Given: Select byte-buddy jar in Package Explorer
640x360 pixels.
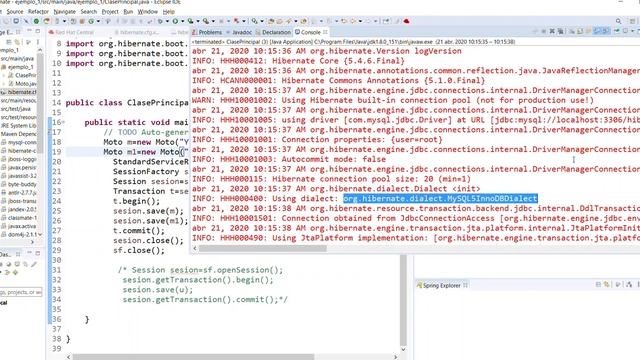Looking at the screenshot, I should [x=19, y=184].
